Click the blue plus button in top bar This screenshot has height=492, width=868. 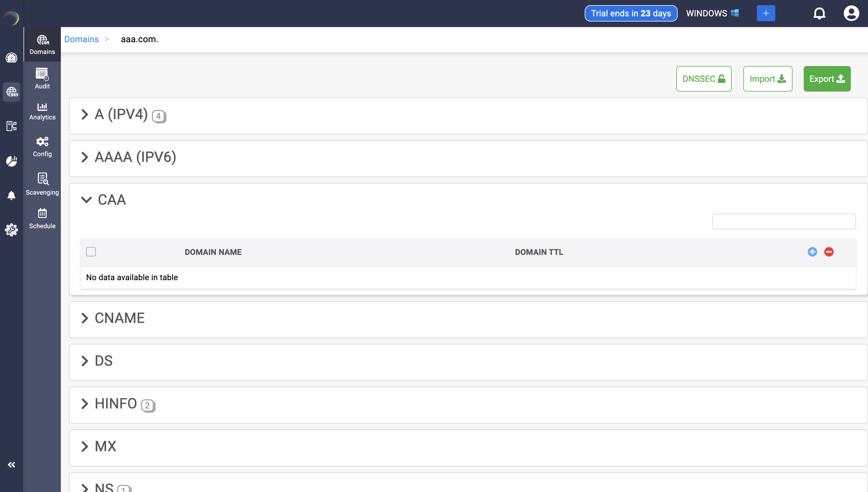pyautogui.click(x=766, y=13)
